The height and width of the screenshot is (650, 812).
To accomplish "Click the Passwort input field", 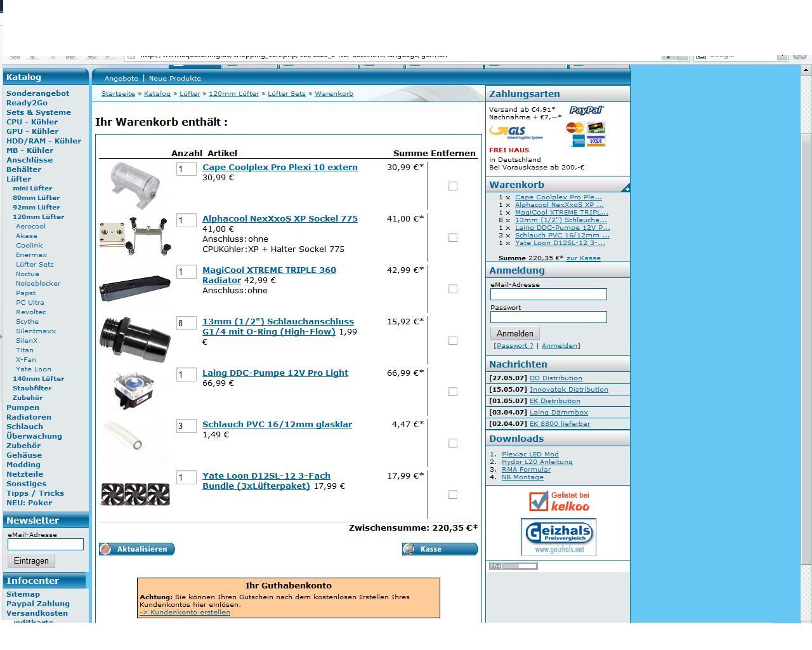I will [x=549, y=317].
